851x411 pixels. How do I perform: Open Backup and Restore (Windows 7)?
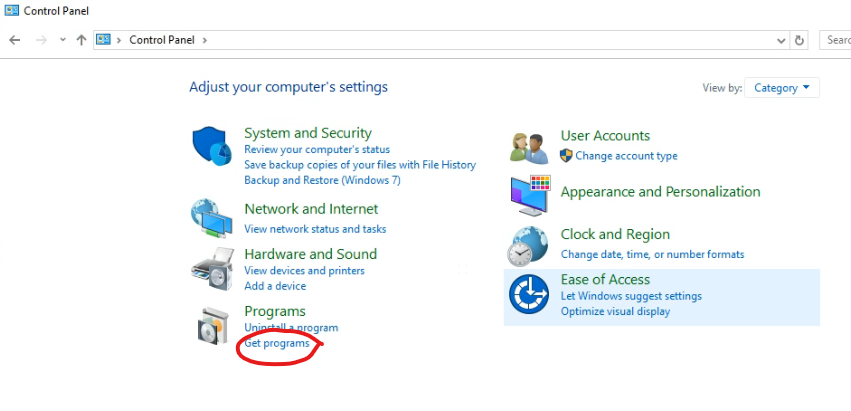[322, 180]
